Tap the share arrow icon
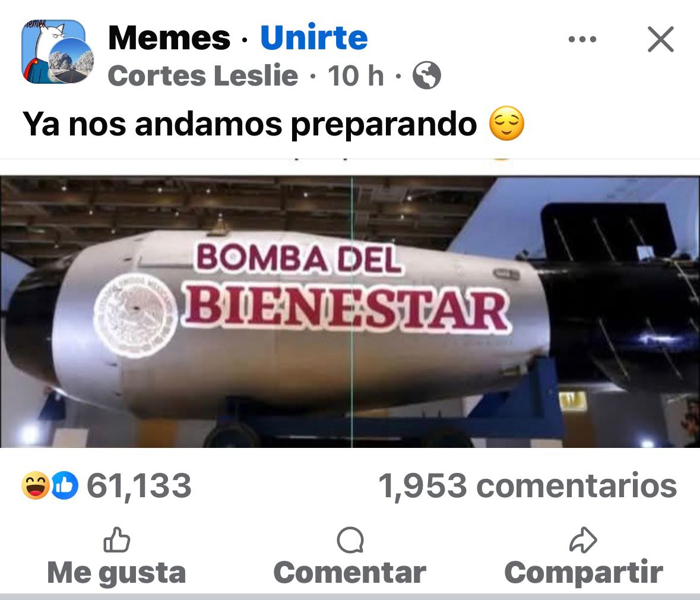 point(583,540)
